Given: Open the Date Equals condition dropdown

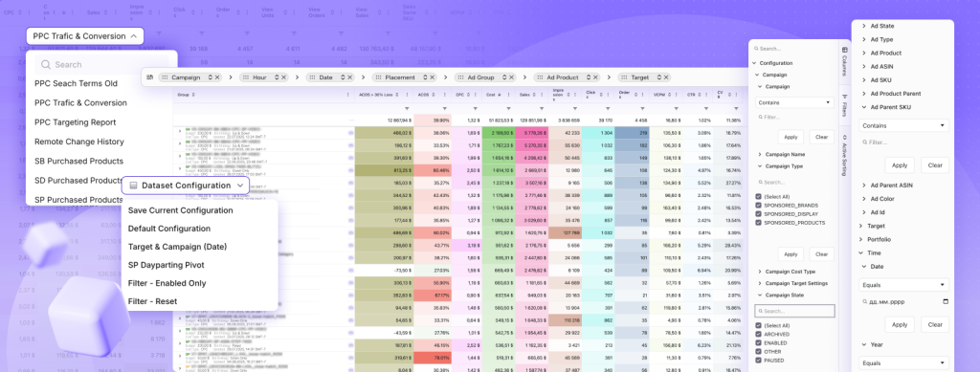Looking at the screenshot, I should coord(903,285).
